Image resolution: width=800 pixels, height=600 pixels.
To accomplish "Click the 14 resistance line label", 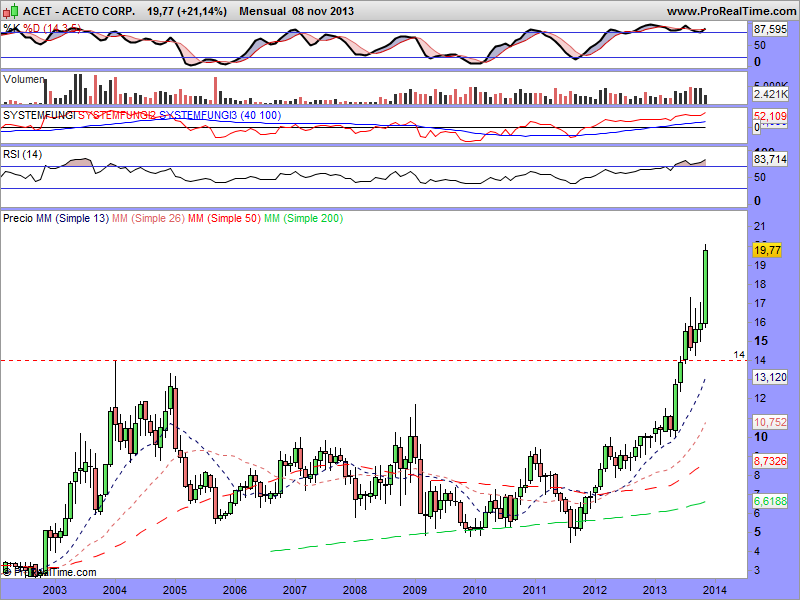I will (x=739, y=355).
